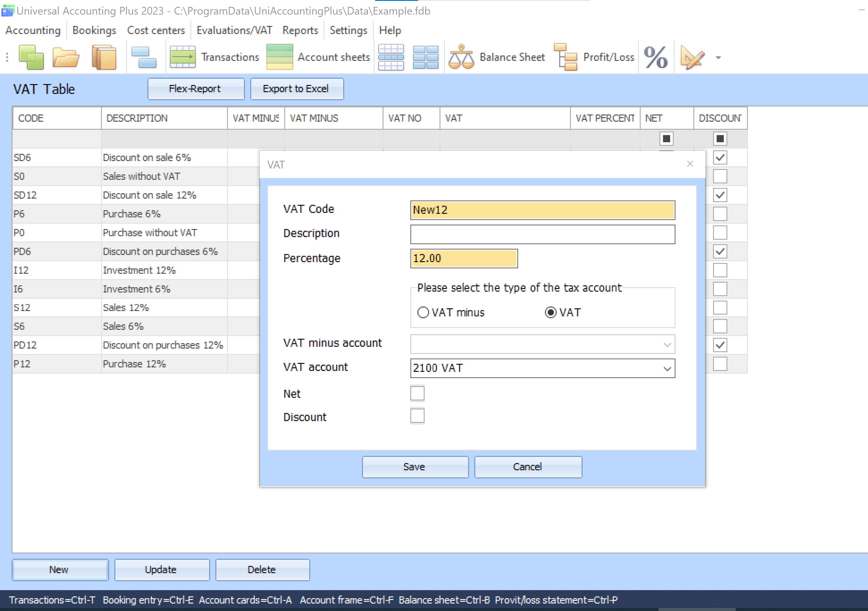
Task: Click the green overlapping squares toolbar icon
Action: (31, 57)
